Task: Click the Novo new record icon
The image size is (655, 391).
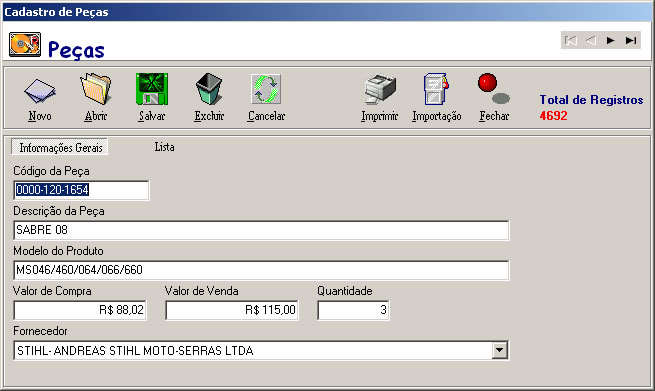Action: coord(39,90)
